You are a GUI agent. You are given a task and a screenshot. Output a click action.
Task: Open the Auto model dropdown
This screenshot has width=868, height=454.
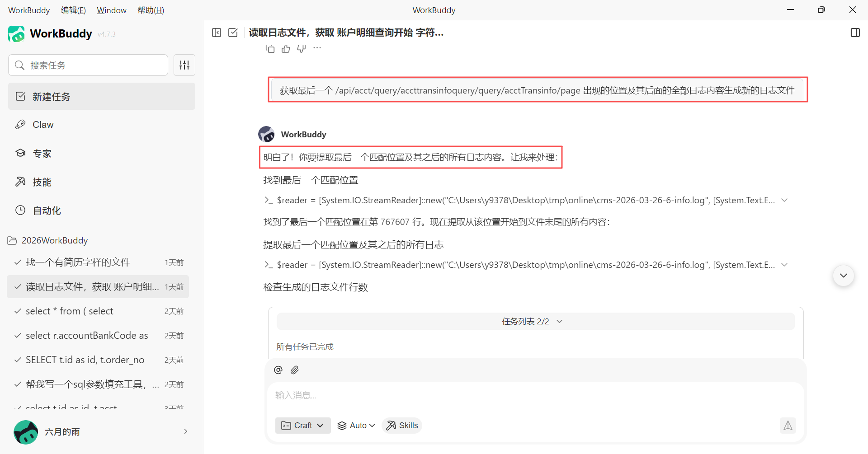356,425
